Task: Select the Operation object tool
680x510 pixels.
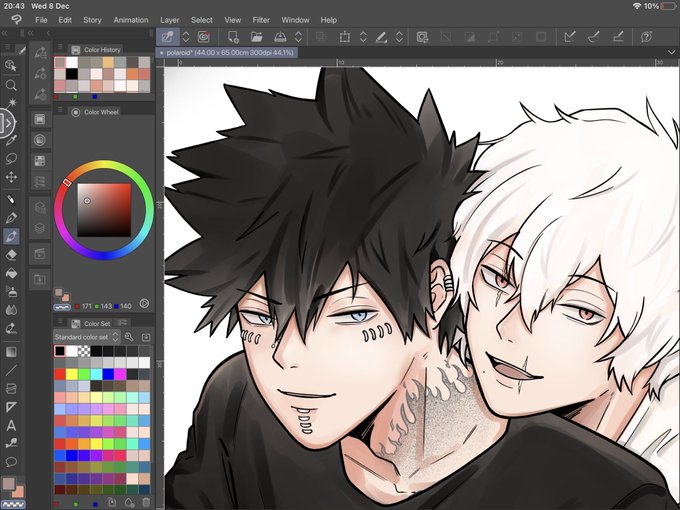Action: pos(11,65)
